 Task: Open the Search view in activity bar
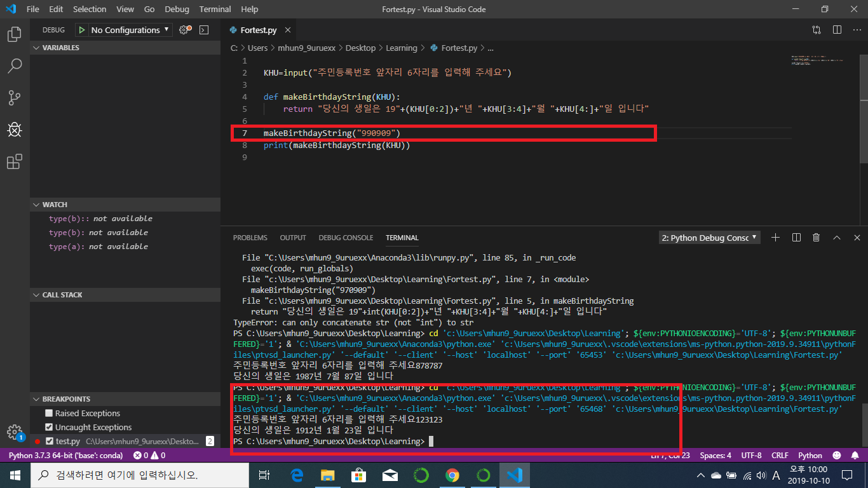click(x=14, y=65)
